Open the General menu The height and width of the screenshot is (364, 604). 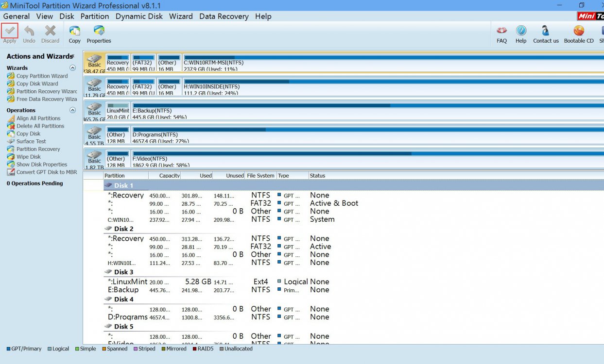pyautogui.click(x=17, y=16)
